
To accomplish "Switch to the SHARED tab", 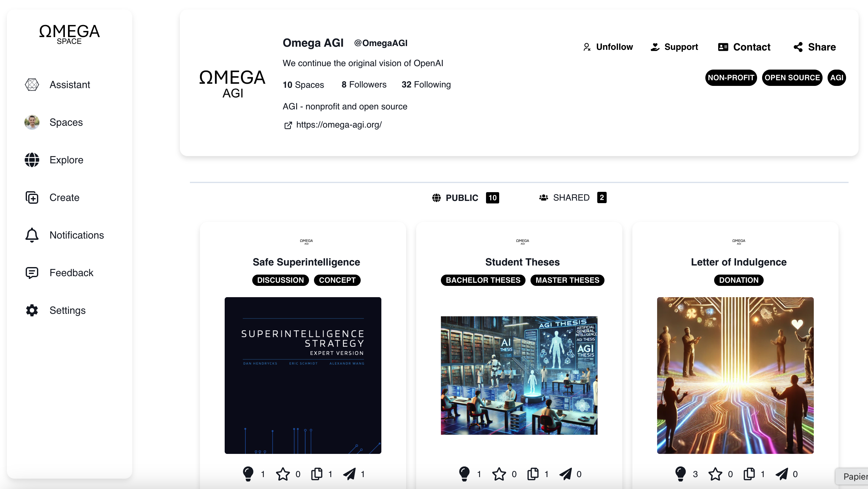I will (x=573, y=197).
